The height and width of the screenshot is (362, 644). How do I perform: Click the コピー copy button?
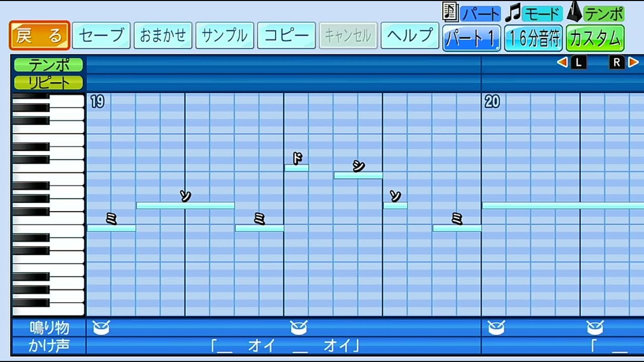[286, 36]
